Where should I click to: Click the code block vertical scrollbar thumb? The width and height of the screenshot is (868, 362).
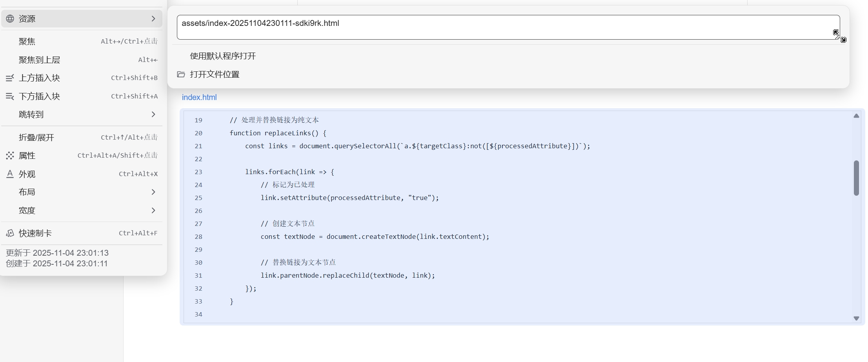856,178
